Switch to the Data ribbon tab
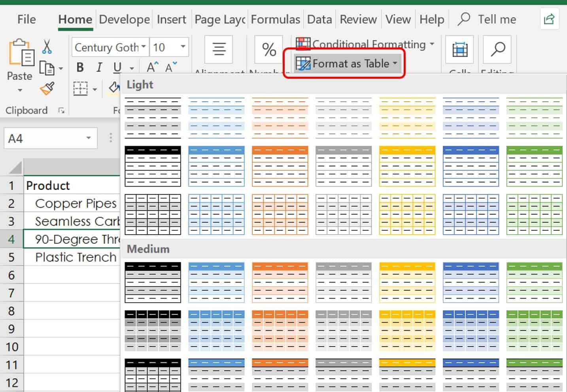 pos(319,19)
